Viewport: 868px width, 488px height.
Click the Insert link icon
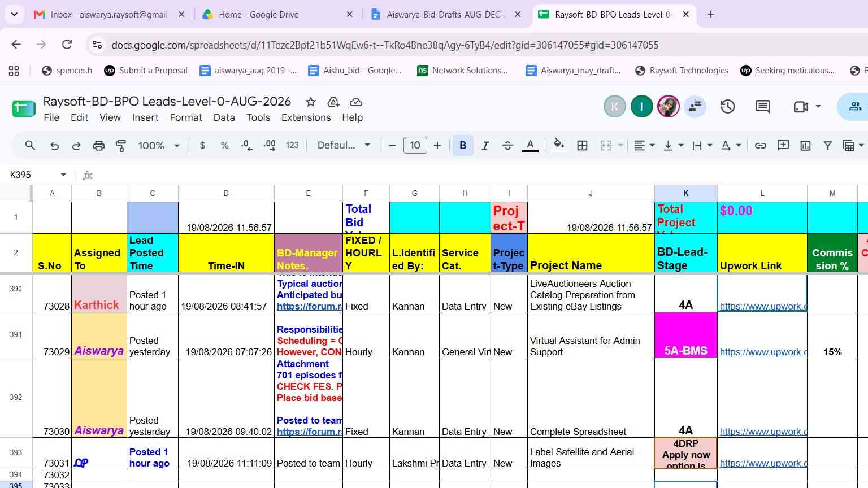pyautogui.click(x=761, y=146)
